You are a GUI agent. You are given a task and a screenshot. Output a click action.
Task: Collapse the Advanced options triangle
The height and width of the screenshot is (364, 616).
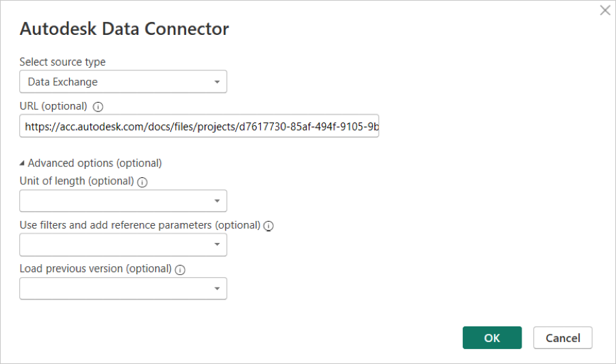click(23, 164)
